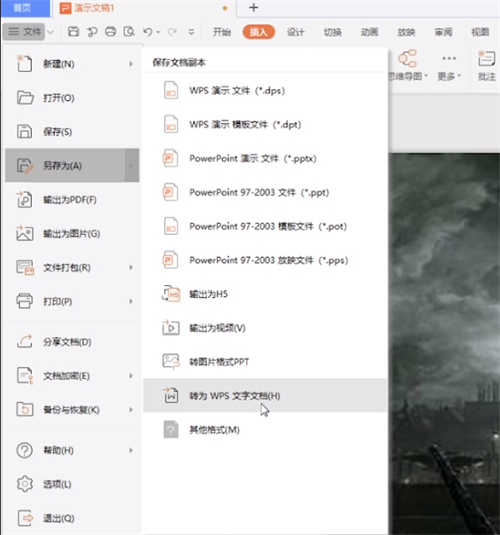Click the redo arrow icon
The image size is (500, 535).
click(x=172, y=32)
